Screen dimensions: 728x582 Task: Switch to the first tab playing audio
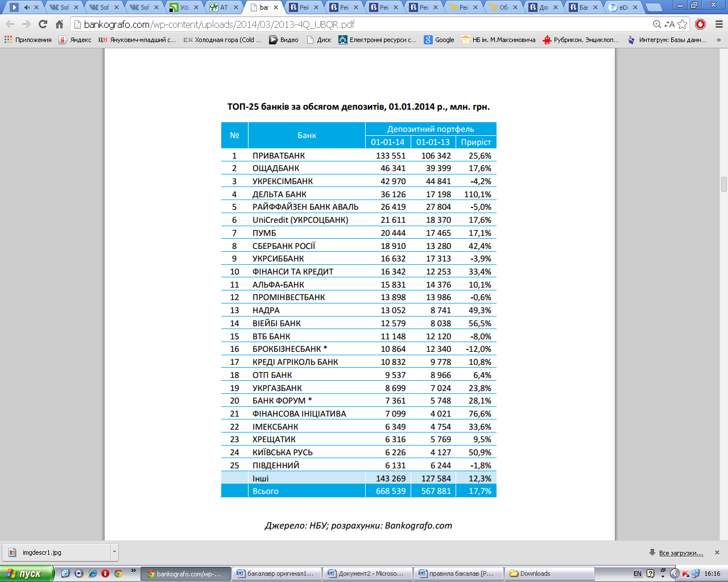(24, 7)
